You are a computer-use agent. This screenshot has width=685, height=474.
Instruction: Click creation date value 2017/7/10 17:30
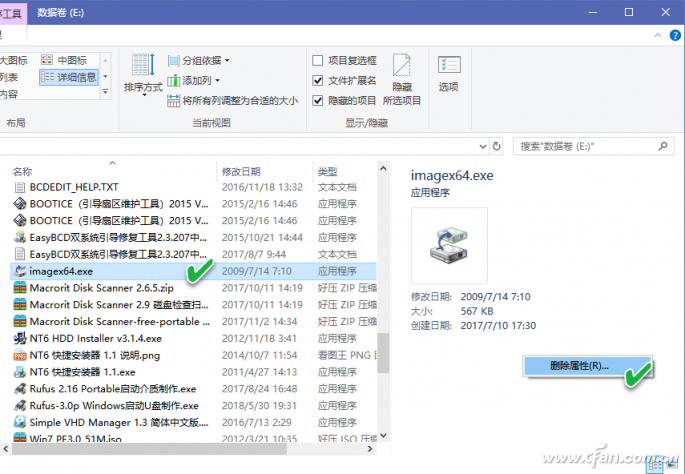point(498,325)
